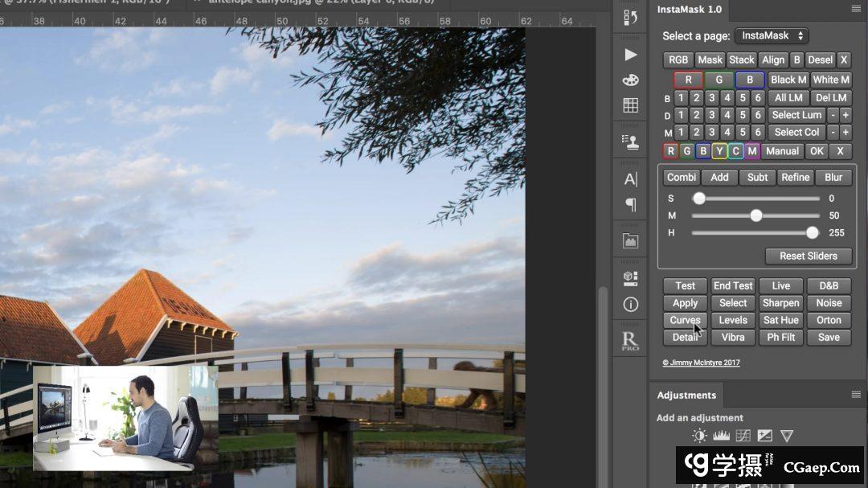Open the Info panel icon
This screenshot has height=488, width=868.
point(630,304)
